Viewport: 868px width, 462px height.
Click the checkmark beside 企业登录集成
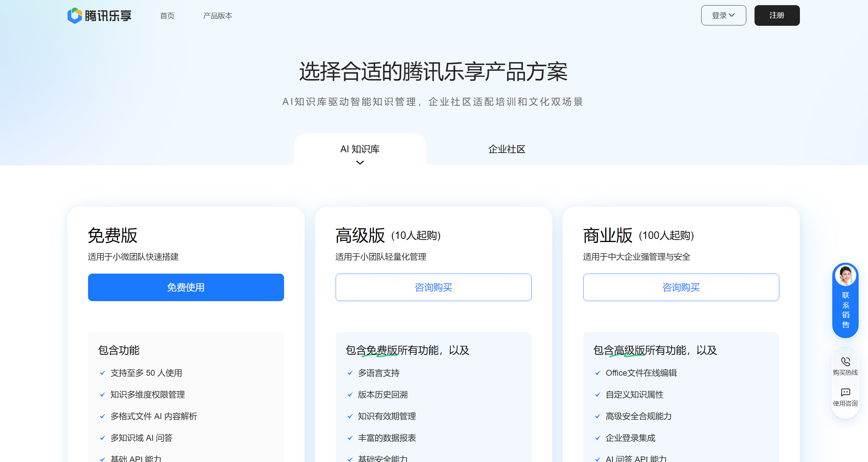(x=597, y=438)
